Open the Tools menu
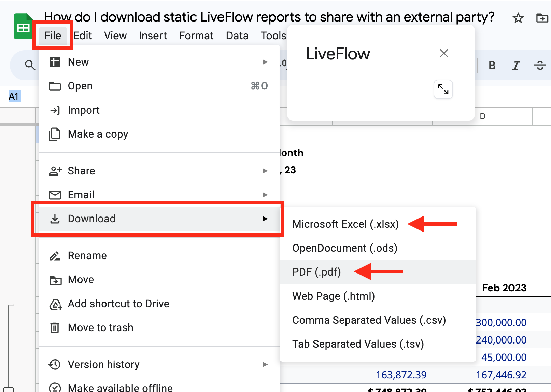 [273, 36]
